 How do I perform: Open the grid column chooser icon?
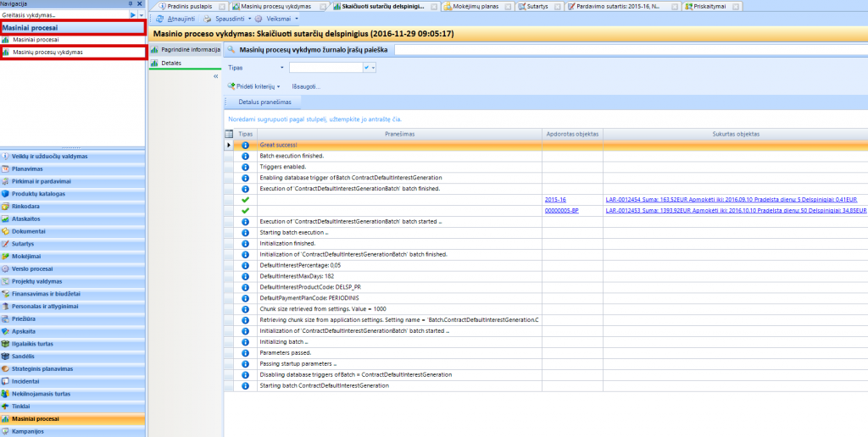pos(229,134)
